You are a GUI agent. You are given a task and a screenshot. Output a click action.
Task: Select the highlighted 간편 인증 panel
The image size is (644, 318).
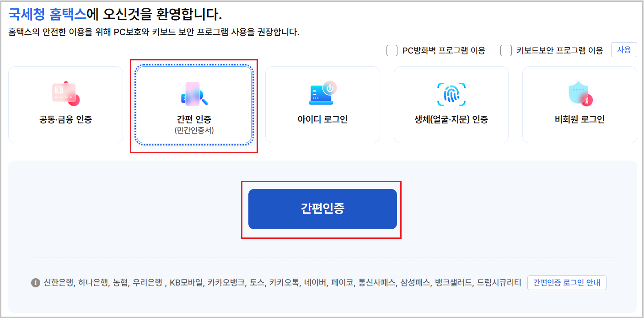194,104
